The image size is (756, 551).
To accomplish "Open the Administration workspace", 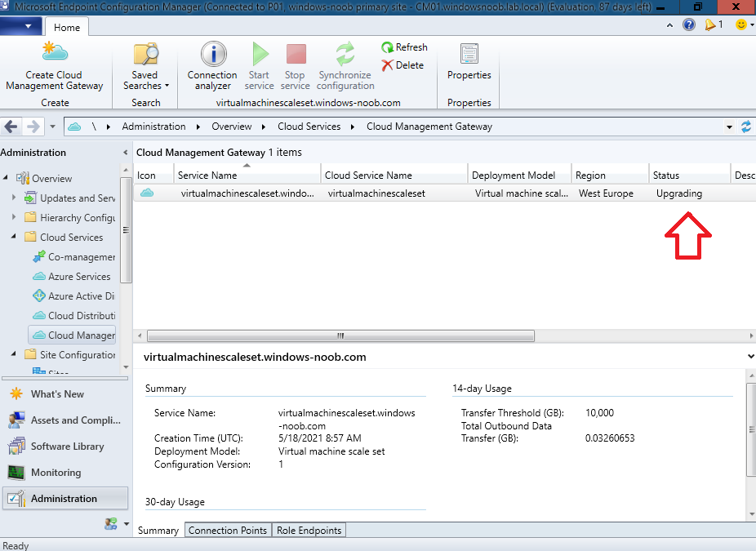I will [x=65, y=499].
